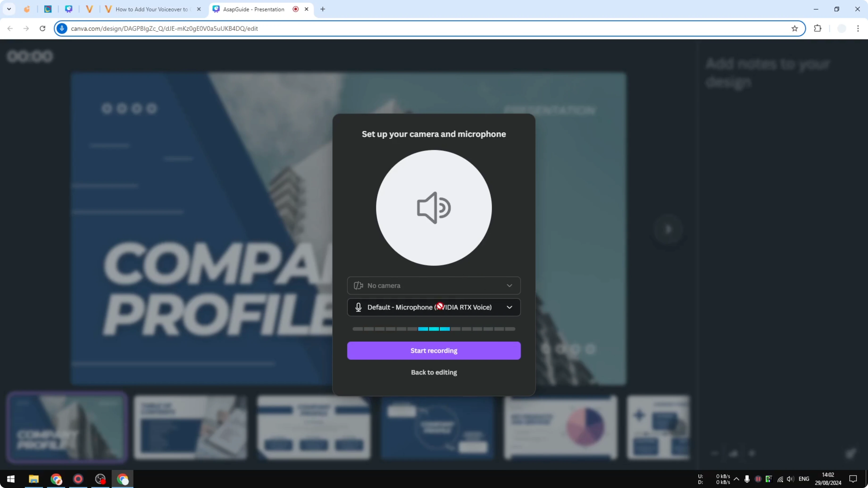
Task: Open the No camera dropdown
Action: click(434, 285)
